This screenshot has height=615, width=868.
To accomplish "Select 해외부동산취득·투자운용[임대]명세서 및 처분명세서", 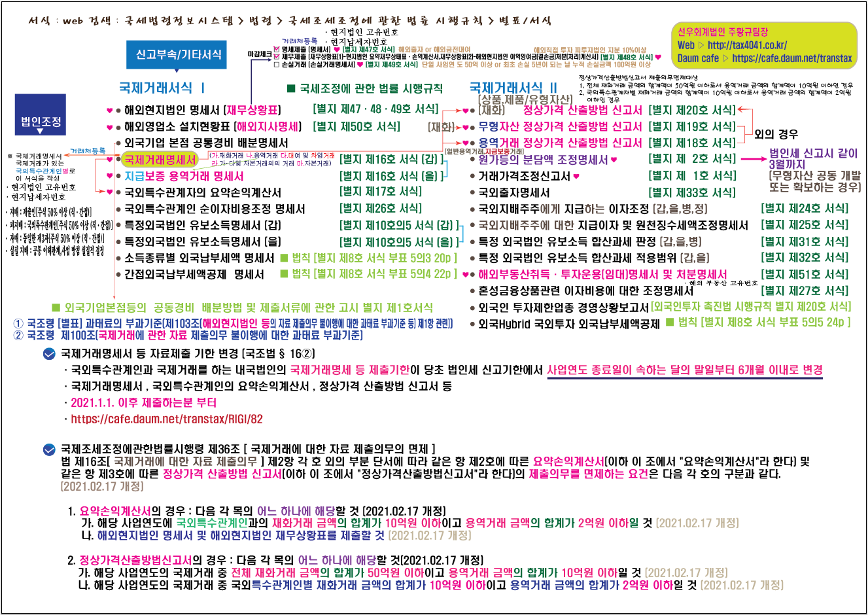I will pyautogui.click(x=602, y=274).
